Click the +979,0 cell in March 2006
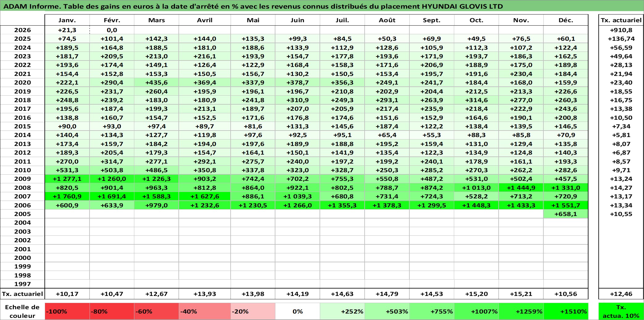This screenshot has width=644, height=320. click(x=156, y=205)
